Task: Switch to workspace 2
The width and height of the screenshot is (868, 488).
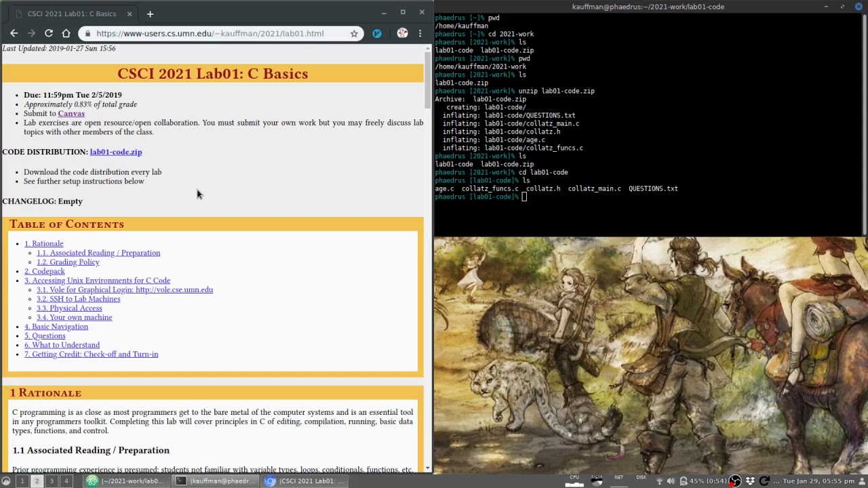Action: tap(37, 481)
